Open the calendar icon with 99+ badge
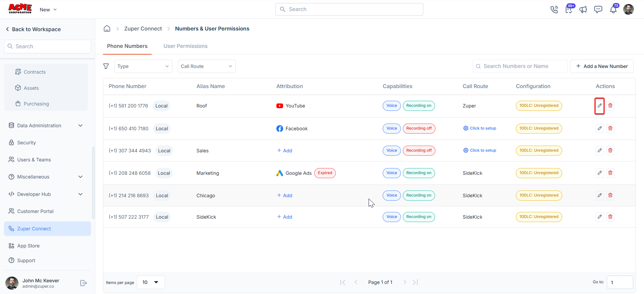644x294 pixels. 569,9
